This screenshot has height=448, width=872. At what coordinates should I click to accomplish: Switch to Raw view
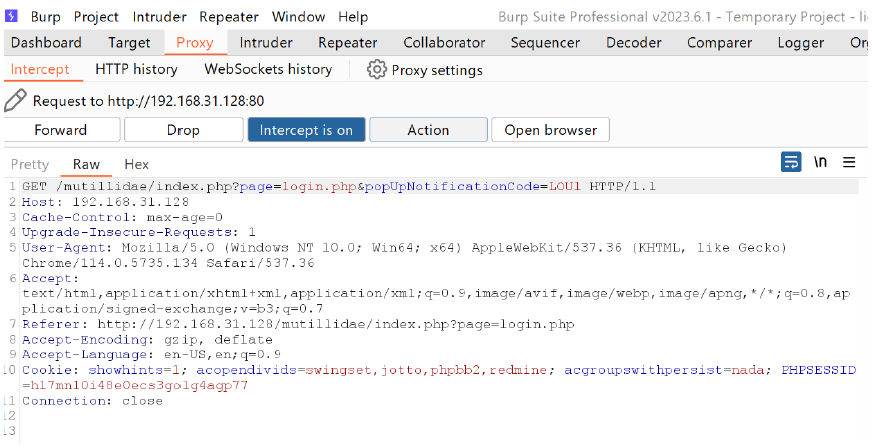pyautogui.click(x=86, y=165)
